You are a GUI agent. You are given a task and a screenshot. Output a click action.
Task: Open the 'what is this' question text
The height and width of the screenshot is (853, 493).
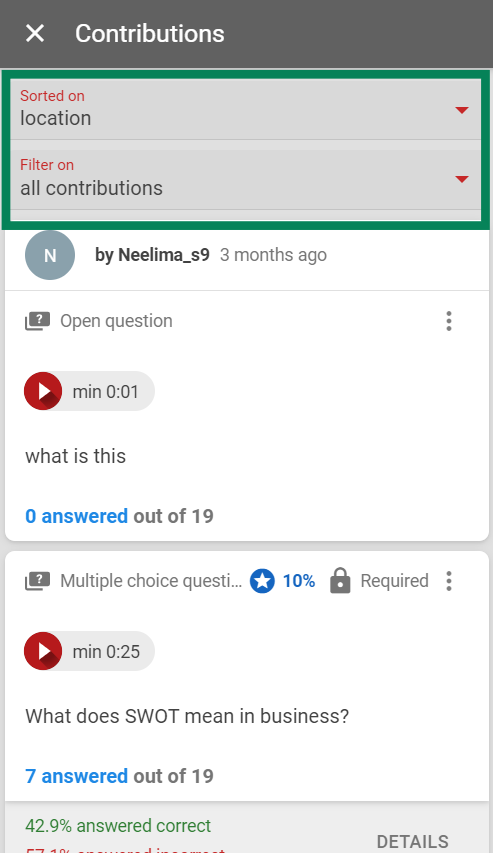(76, 456)
